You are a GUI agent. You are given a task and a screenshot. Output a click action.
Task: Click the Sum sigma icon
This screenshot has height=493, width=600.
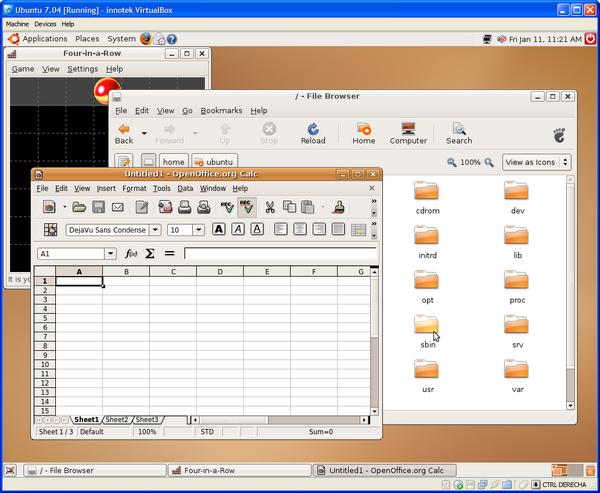[x=150, y=253]
